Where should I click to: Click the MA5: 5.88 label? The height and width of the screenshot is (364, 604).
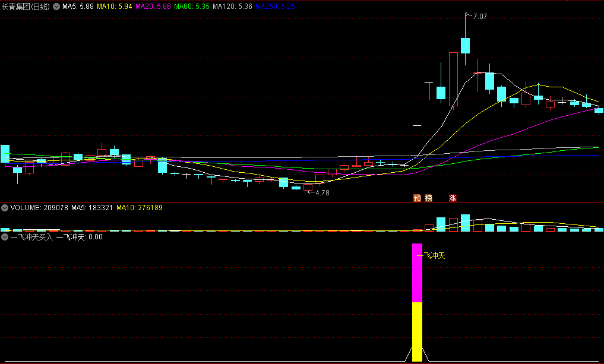tap(78, 7)
